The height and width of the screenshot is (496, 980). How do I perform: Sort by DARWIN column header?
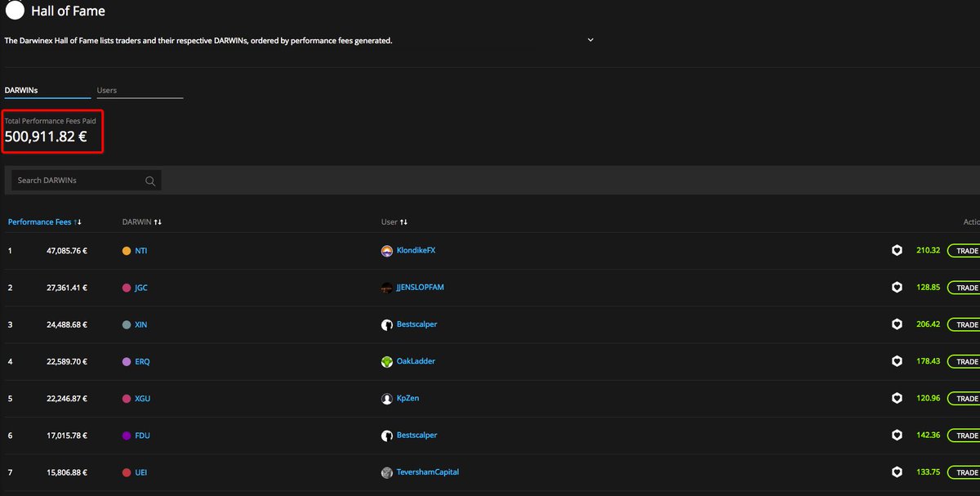click(142, 221)
